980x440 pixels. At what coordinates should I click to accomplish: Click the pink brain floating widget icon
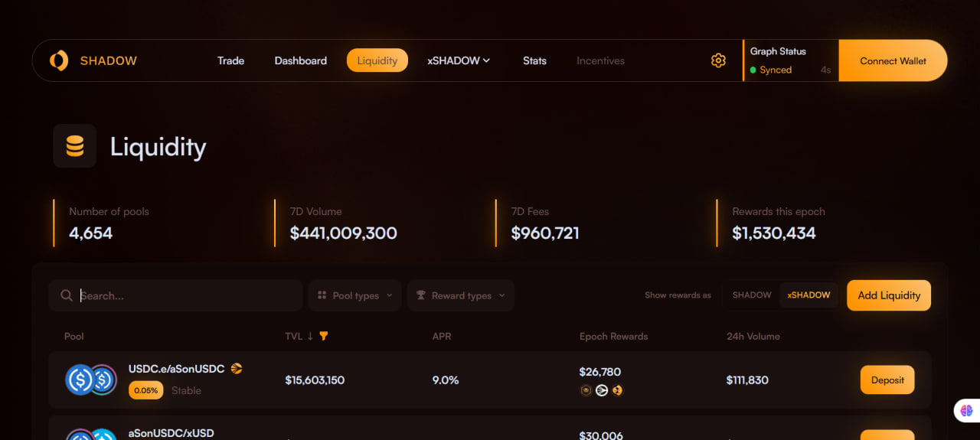point(966,411)
